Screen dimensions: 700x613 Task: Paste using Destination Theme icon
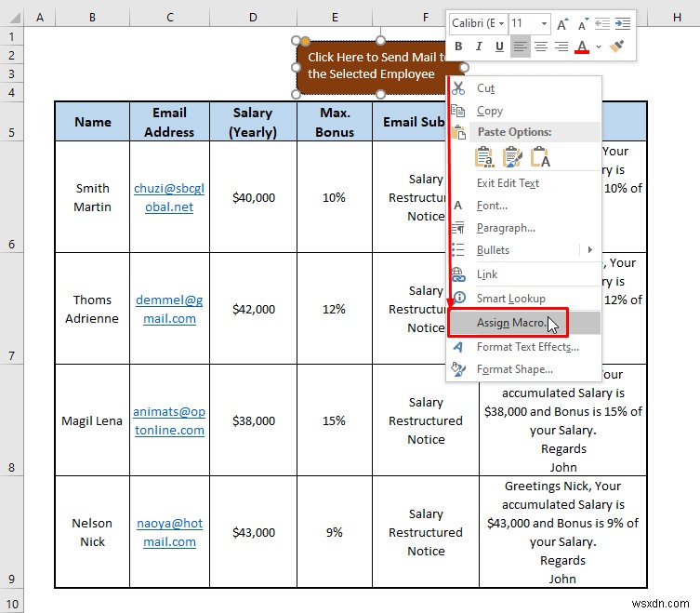coord(484,157)
